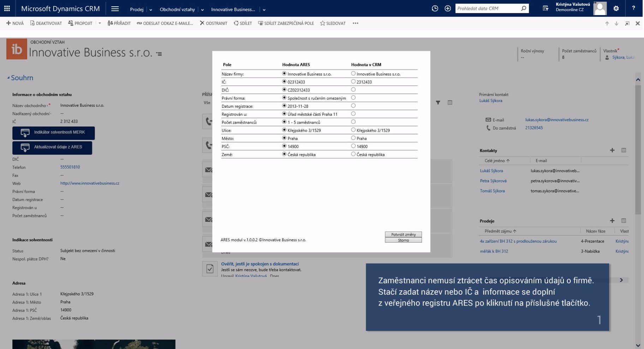Open more commands ellipsis
644x349 pixels.
pyautogui.click(x=356, y=23)
